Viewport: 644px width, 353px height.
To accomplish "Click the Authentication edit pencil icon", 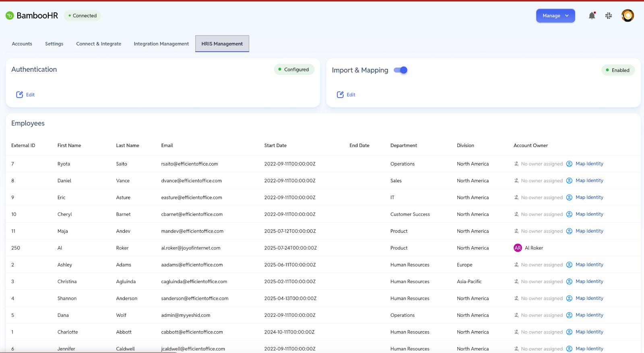I will coord(19,95).
